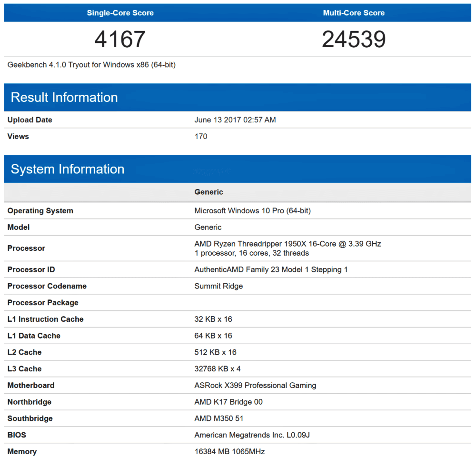Image resolution: width=476 pixels, height=467 pixels.
Task: Click the AMD Ryzen Threadripper 1950X processor name
Action: click(x=288, y=244)
